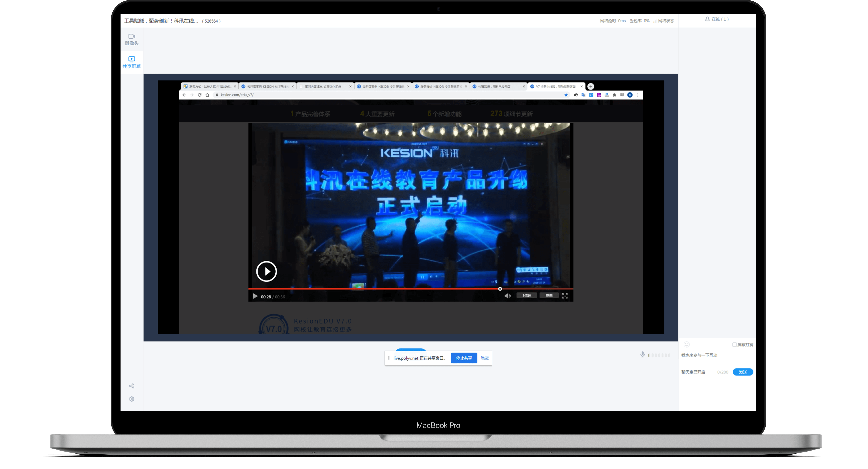Viewport: 868px width, 469px height.
Task: Click the 发送 send button
Action: pos(743,372)
